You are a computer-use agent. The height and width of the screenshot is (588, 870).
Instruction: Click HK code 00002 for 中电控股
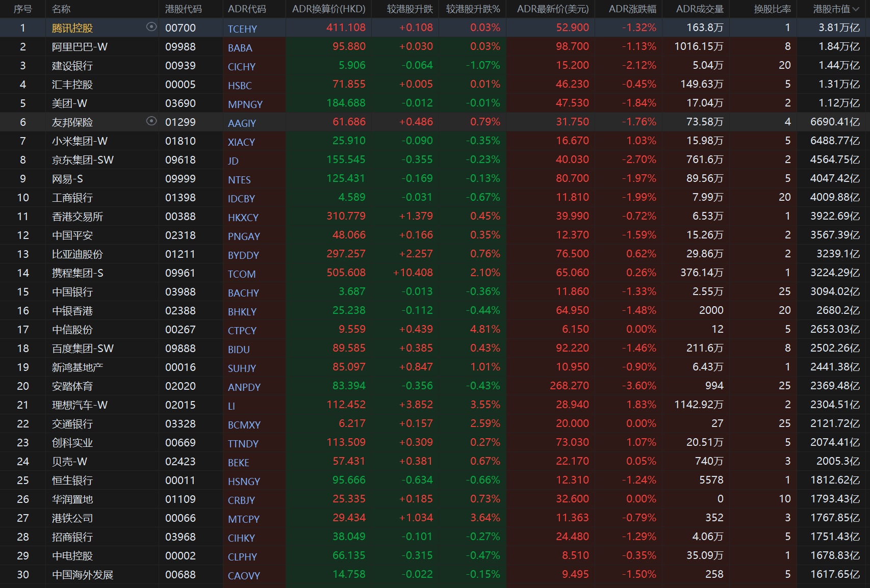click(181, 556)
